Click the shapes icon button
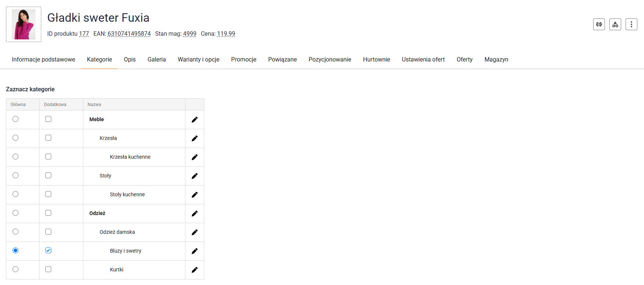 click(x=615, y=24)
